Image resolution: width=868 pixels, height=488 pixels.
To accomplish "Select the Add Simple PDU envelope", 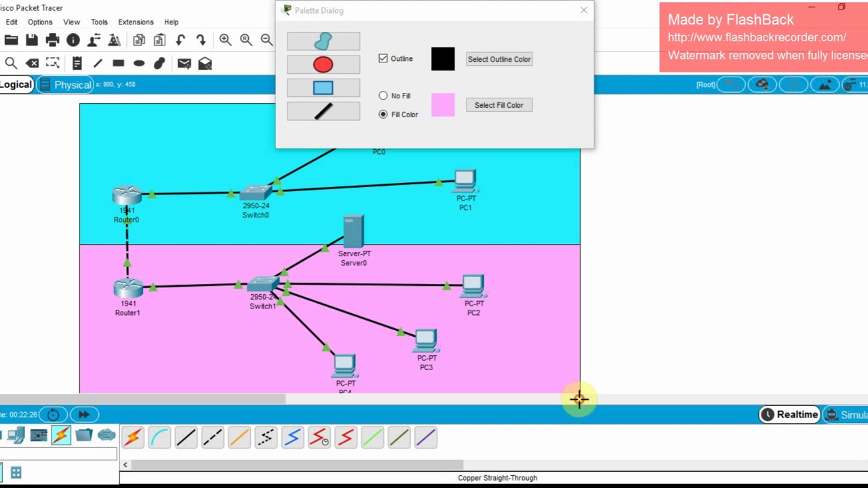I will click(184, 63).
